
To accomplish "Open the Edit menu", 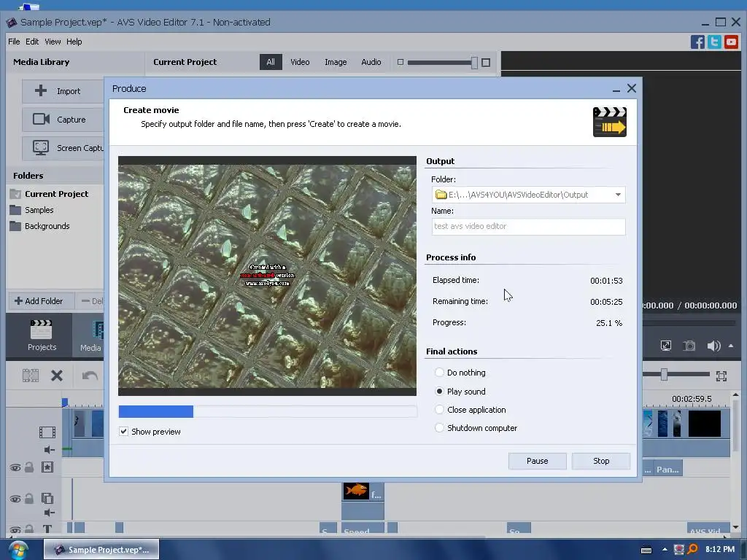I will tap(32, 42).
